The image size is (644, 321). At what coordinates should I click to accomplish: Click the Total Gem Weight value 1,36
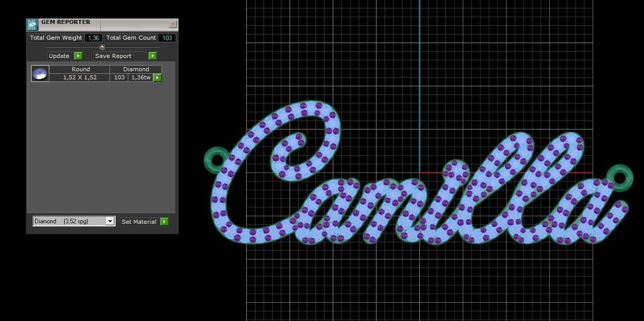[94, 38]
